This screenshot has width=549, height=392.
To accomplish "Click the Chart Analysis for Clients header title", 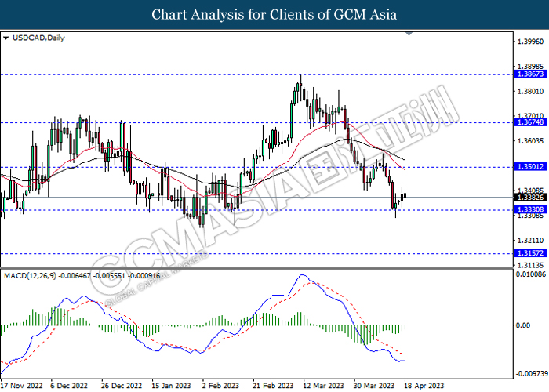I will point(274,15).
